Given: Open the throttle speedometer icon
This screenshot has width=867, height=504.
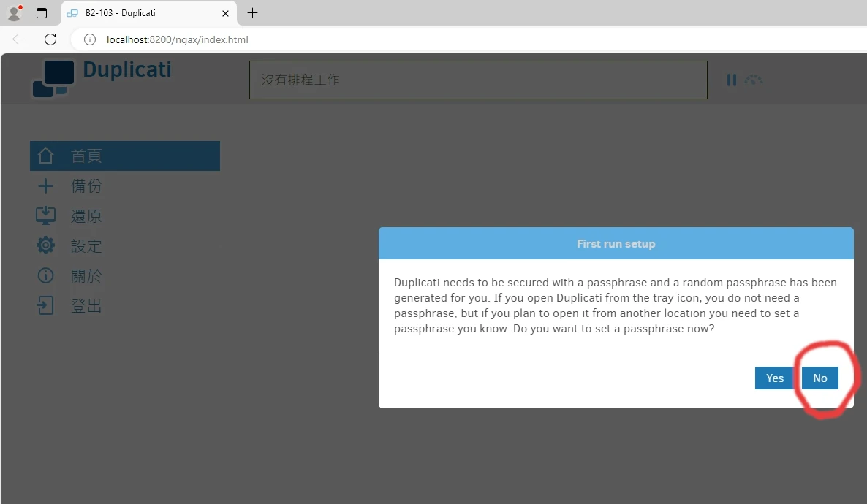Looking at the screenshot, I should click(754, 80).
